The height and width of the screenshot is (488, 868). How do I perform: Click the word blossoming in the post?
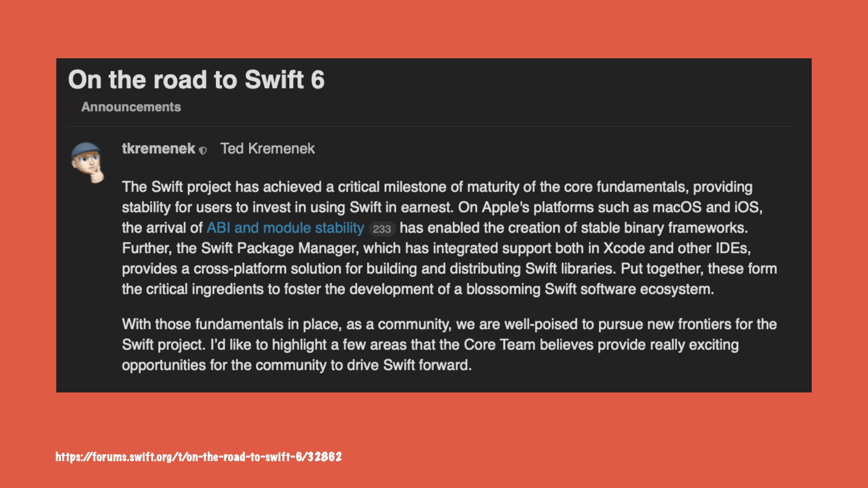(x=503, y=289)
